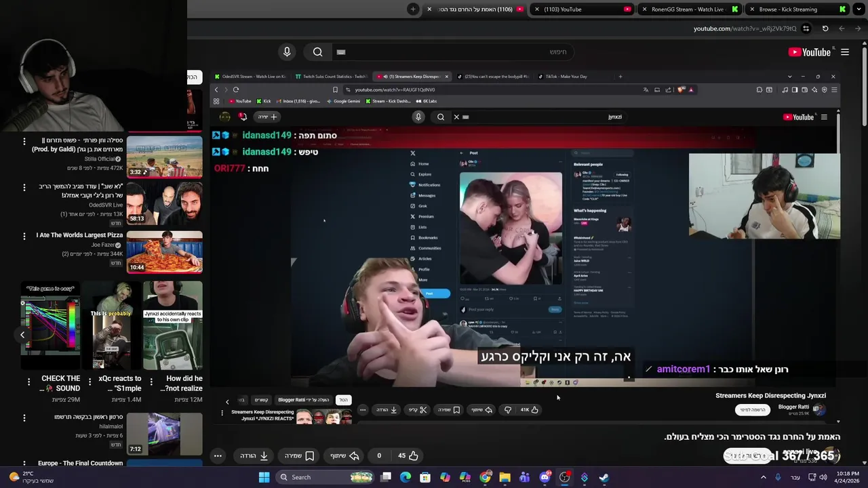Open I Ate The Worlds Largest Pizza title
The width and height of the screenshot is (868, 488).
[x=79, y=235]
